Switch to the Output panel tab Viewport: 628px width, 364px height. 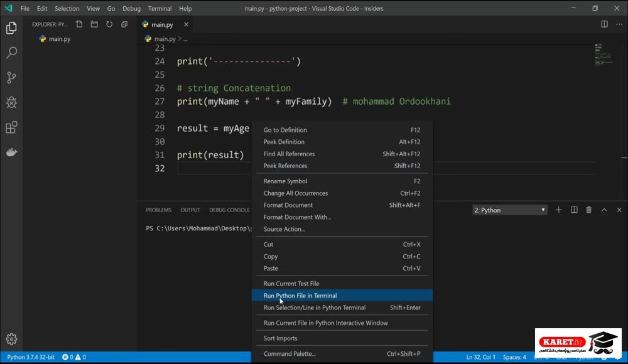190,210
